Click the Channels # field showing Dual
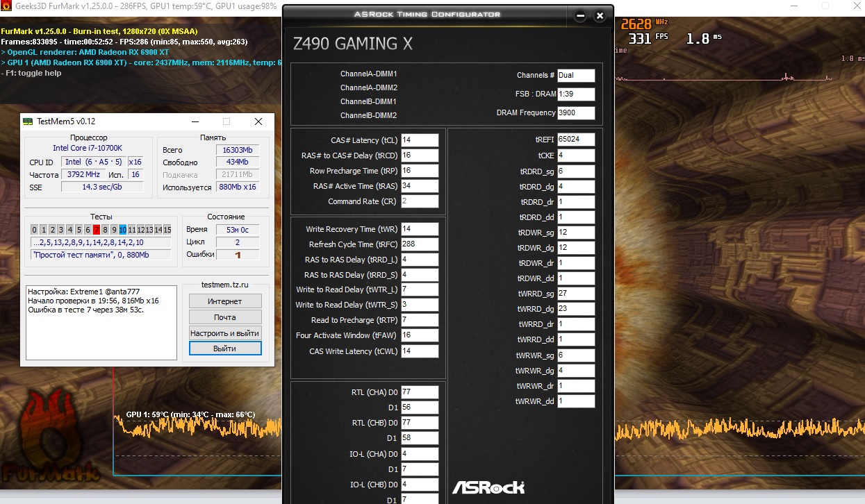Screen dimensions: 865x504 576,76
